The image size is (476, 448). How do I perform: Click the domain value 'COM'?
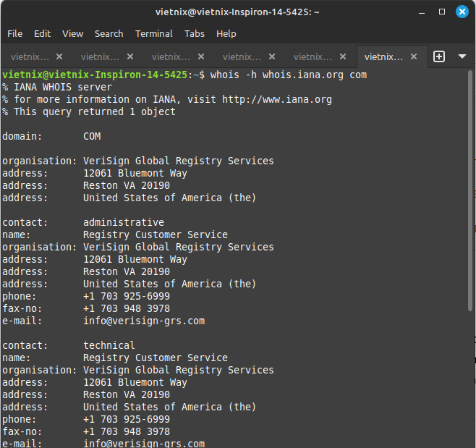tap(92, 136)
